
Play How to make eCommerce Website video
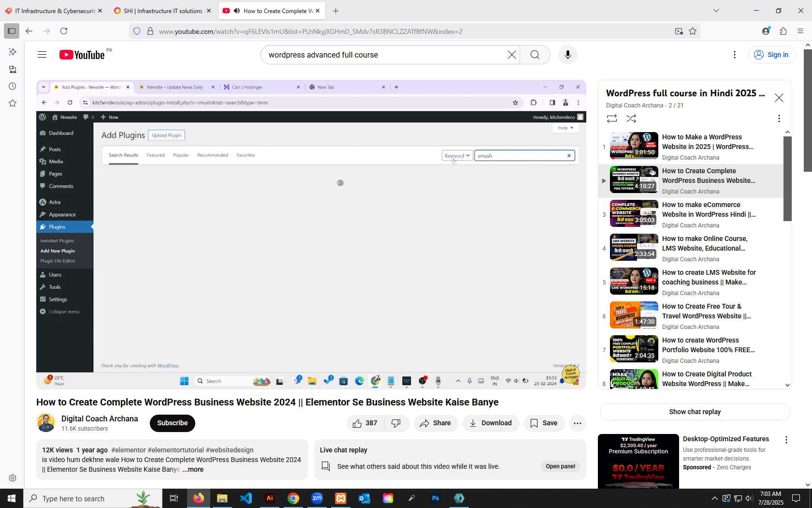[691, 214]
